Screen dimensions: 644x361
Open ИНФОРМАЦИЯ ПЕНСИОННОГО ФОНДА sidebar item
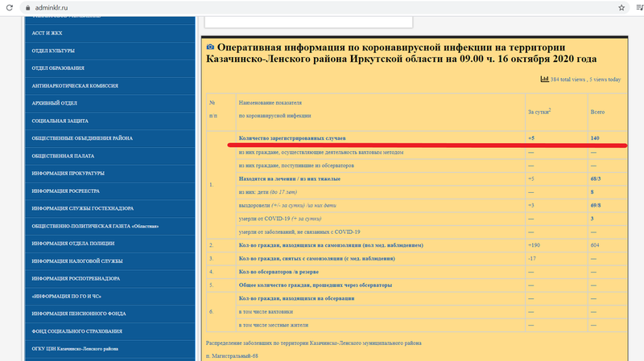point(110,314)
